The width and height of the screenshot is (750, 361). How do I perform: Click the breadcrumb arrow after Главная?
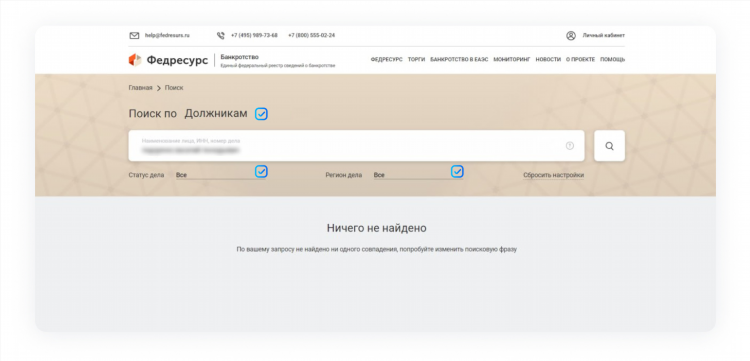[x=159, y=88]
